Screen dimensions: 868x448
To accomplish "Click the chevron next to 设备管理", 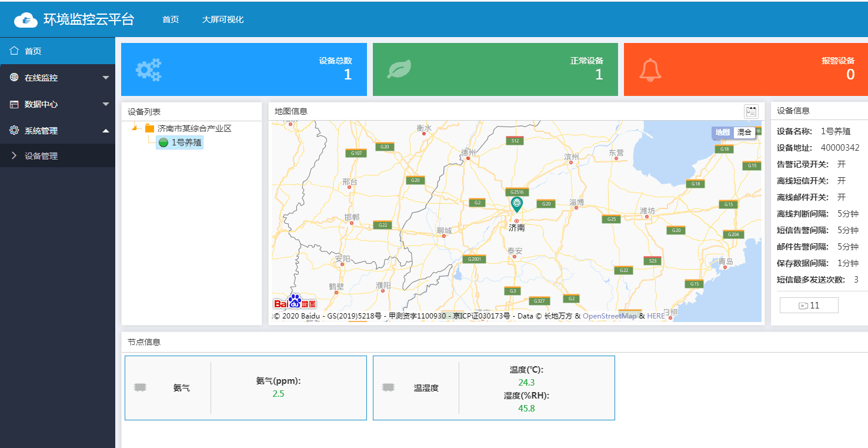I will click(x=14, y=156).
